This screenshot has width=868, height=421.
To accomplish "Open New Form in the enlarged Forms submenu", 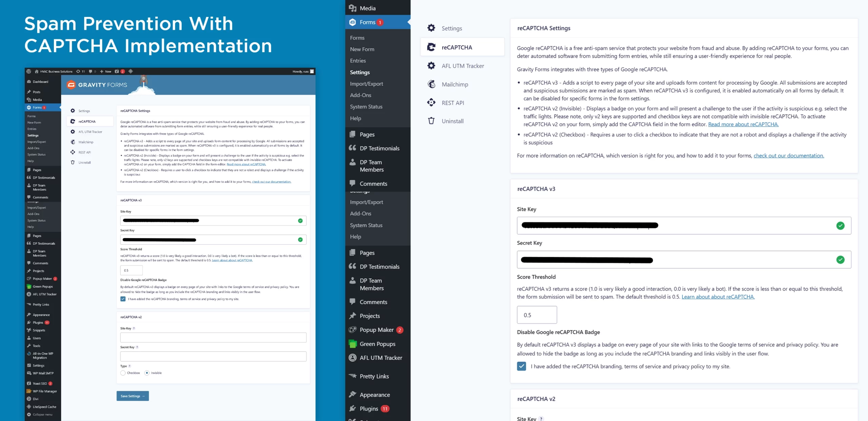I will [x=362, y=49].
